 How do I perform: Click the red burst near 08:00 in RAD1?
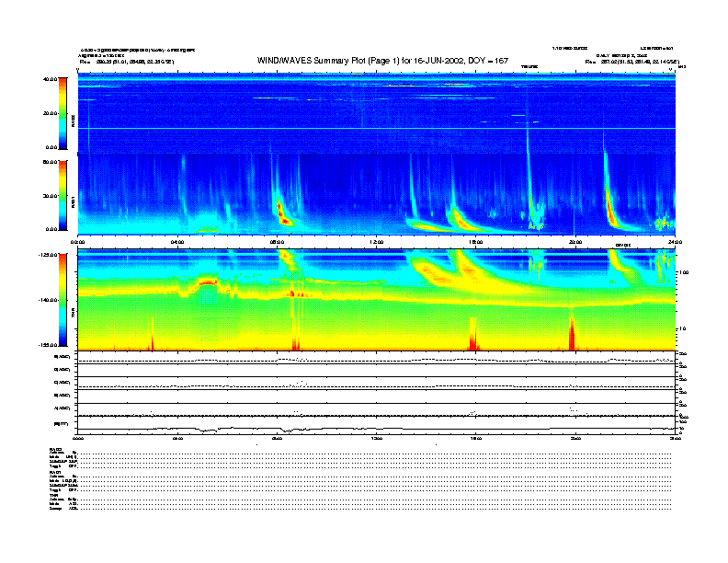coord(282,213)
